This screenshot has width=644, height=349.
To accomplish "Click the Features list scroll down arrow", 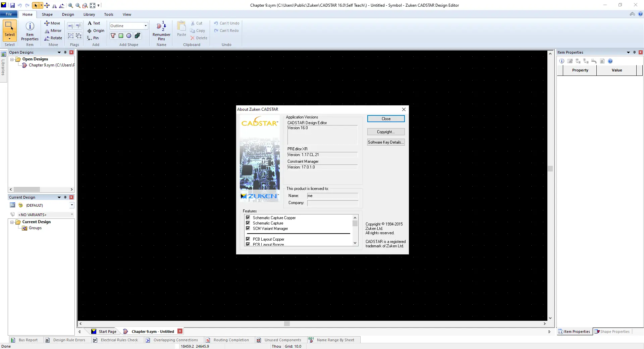I will tap(355, 243).
